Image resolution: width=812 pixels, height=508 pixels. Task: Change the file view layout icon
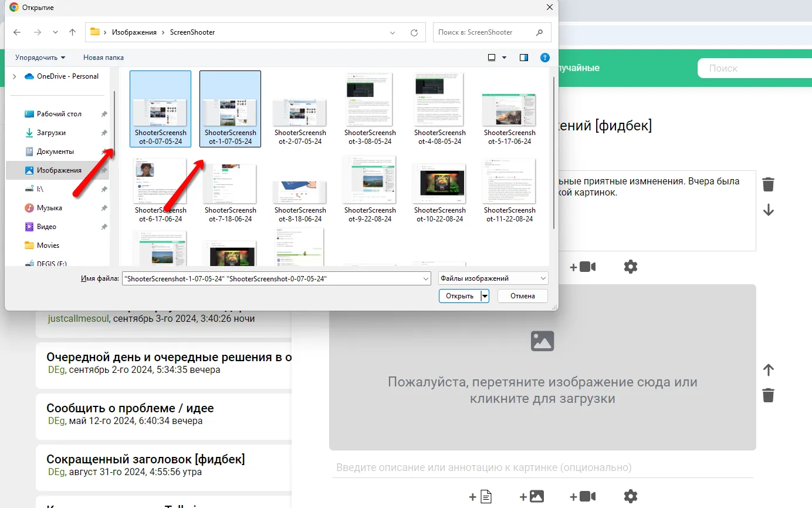492,58
